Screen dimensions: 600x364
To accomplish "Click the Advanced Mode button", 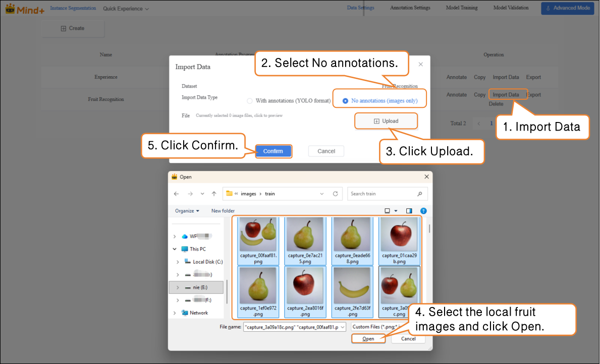I will [567, 8].
